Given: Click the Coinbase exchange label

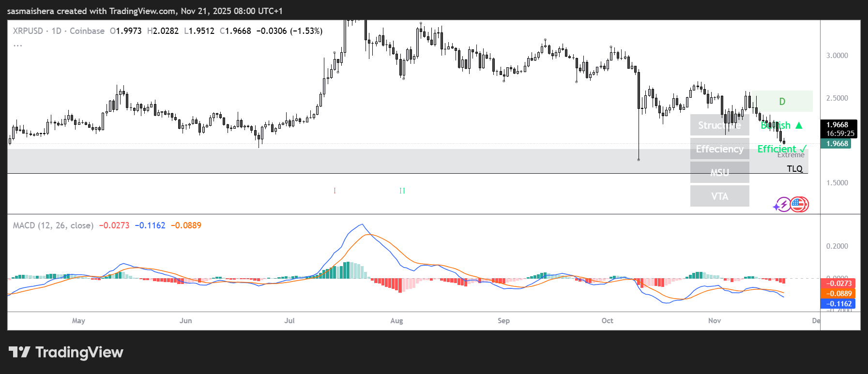Looking at the screenshot, I should [87, 31].
